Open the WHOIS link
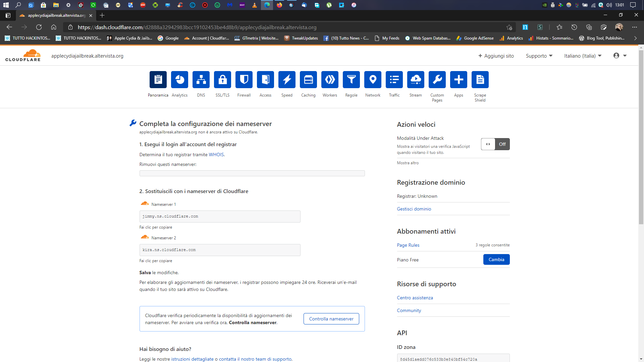The width and height of the screenshot is (644, 362). (216, 155)
